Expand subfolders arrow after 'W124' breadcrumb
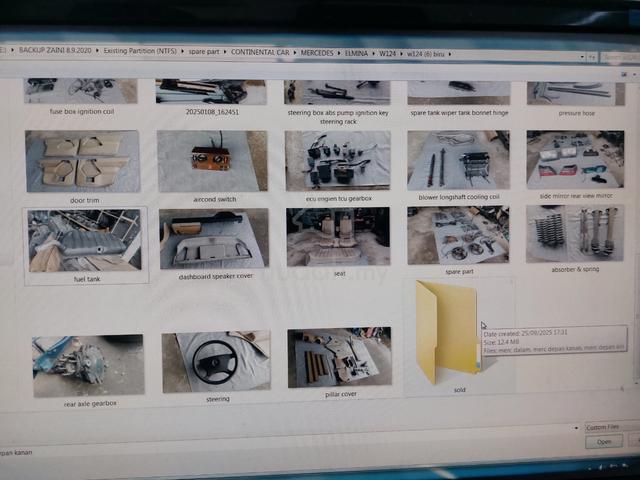 point(401,54)
